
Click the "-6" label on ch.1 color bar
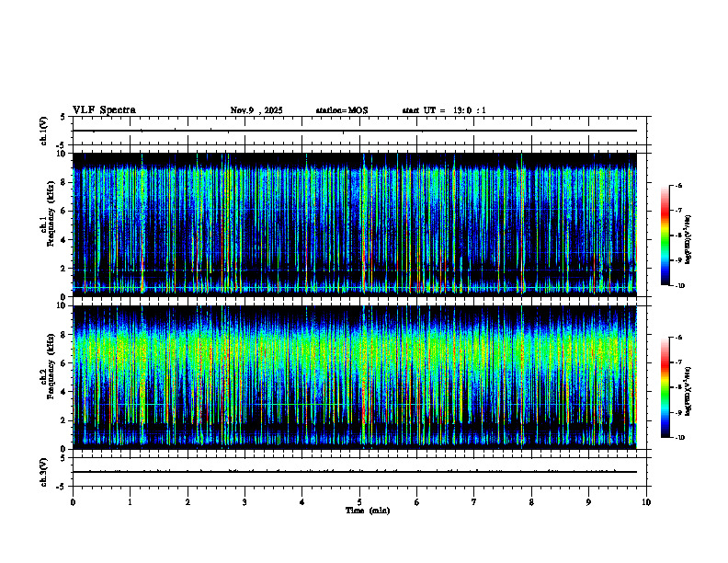coord(678,186)
